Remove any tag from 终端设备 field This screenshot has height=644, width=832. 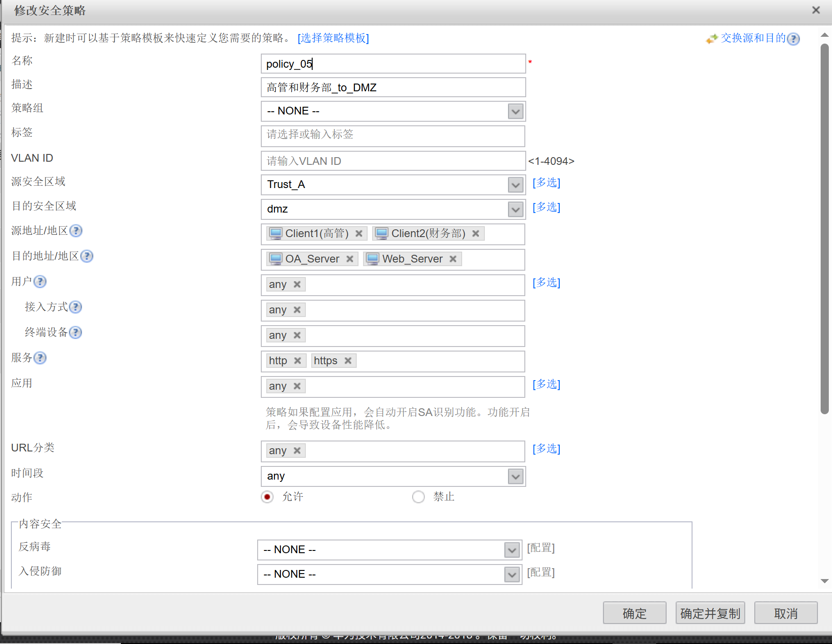(297, 335)
